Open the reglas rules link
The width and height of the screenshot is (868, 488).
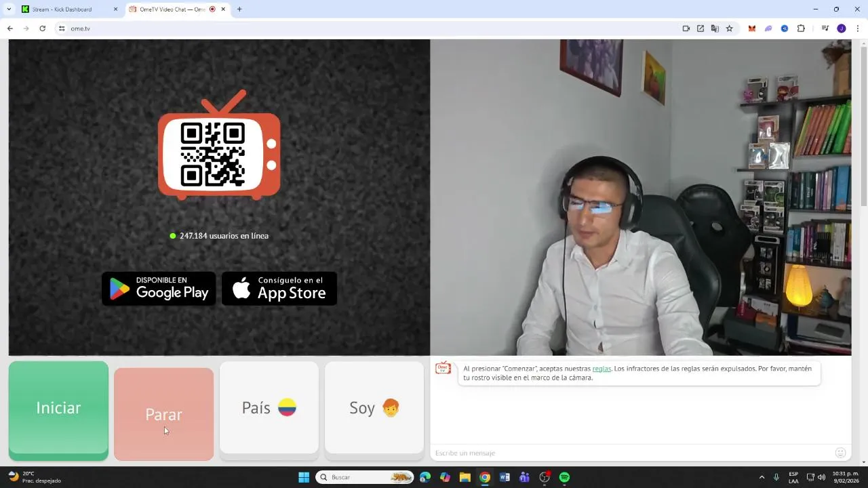(601, 369)
